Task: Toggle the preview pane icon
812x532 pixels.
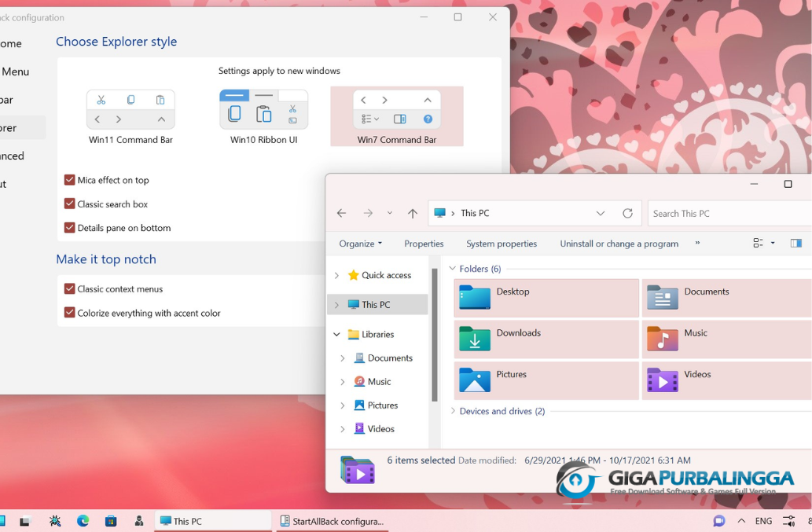Action: (796, 244)
